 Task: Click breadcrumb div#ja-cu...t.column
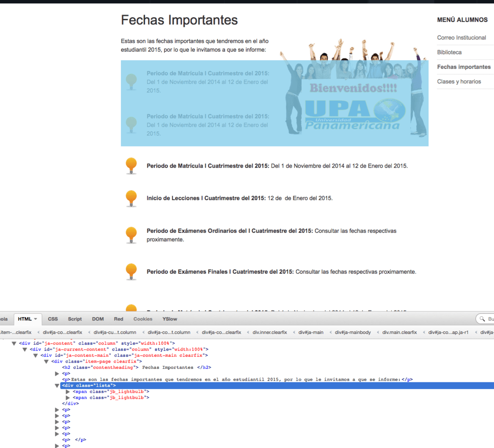point(115,333)
